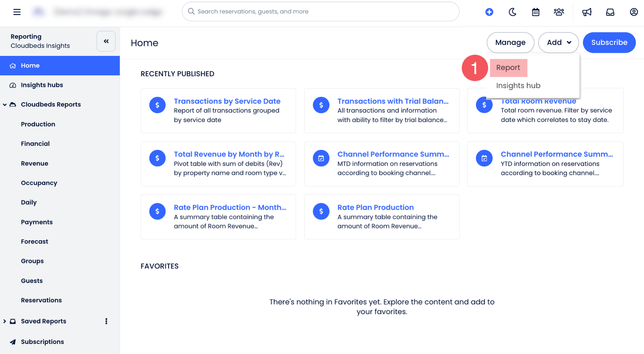Open the guests group icon
The image size is (644, 354).
click(x=559, y=12)
